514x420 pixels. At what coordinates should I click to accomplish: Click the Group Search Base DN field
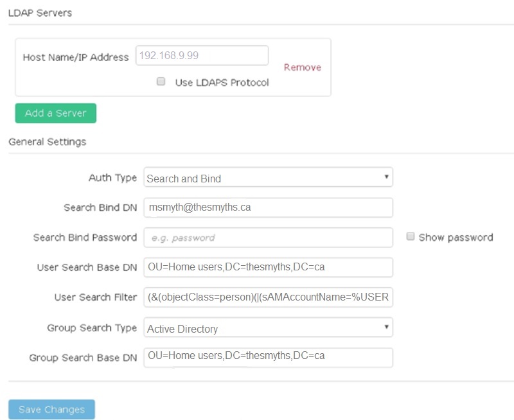click(268, 357)
